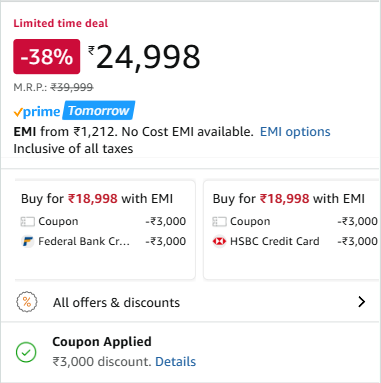The width and height of the screenshot is (381, 383).
Task: Click the Limited time deal label
Action: [x=61, y=23]
